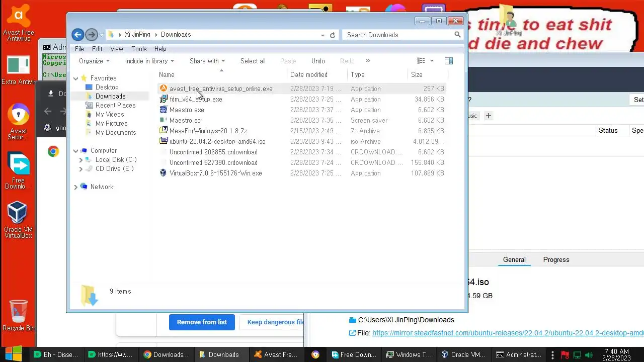Open Free Download Manager desktop icon
The height and width of the screenshot is (362, 644).
point(19,171)
